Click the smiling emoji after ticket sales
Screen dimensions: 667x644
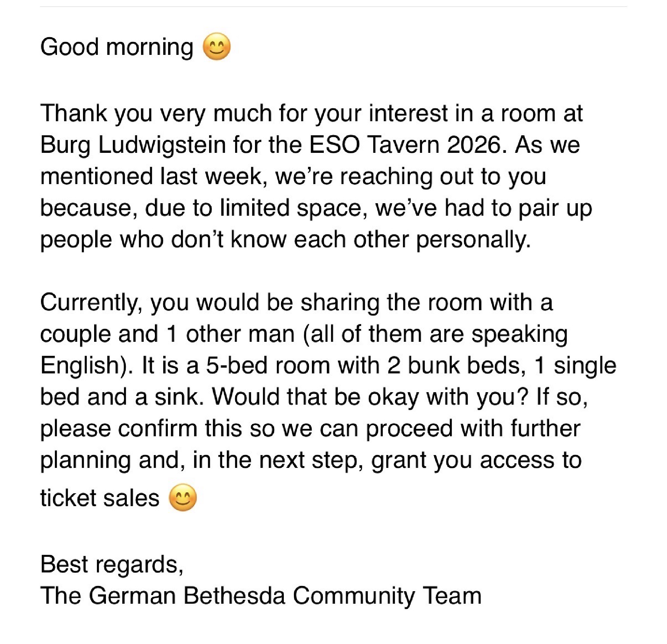183,497
